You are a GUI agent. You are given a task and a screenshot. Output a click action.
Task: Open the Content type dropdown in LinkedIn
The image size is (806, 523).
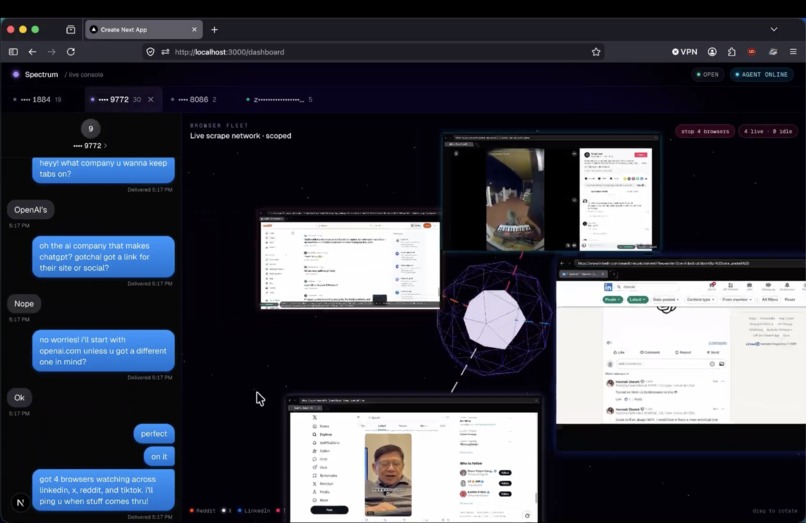pos(700,299)
